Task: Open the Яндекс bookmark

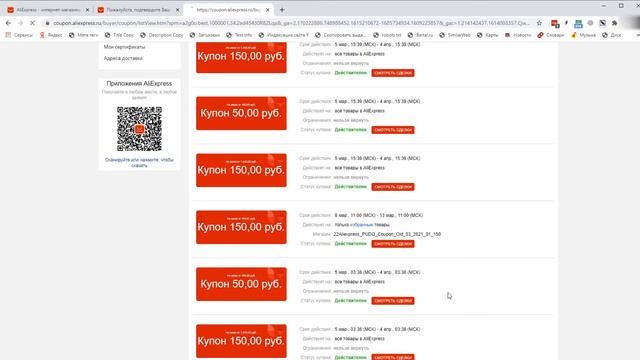Action: point(51,35)
